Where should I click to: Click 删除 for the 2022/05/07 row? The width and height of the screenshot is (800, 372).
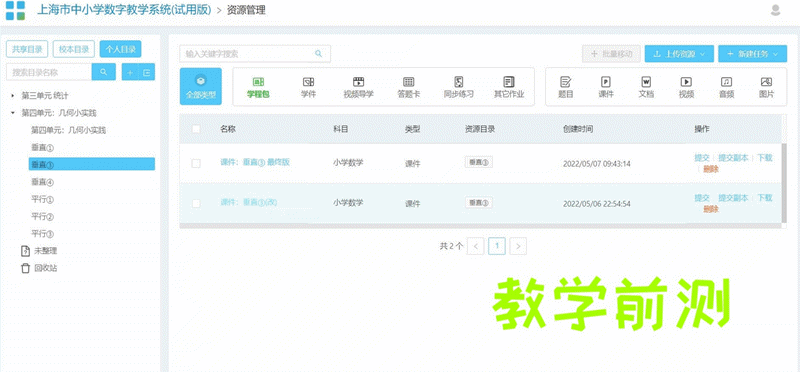[711, 169]
